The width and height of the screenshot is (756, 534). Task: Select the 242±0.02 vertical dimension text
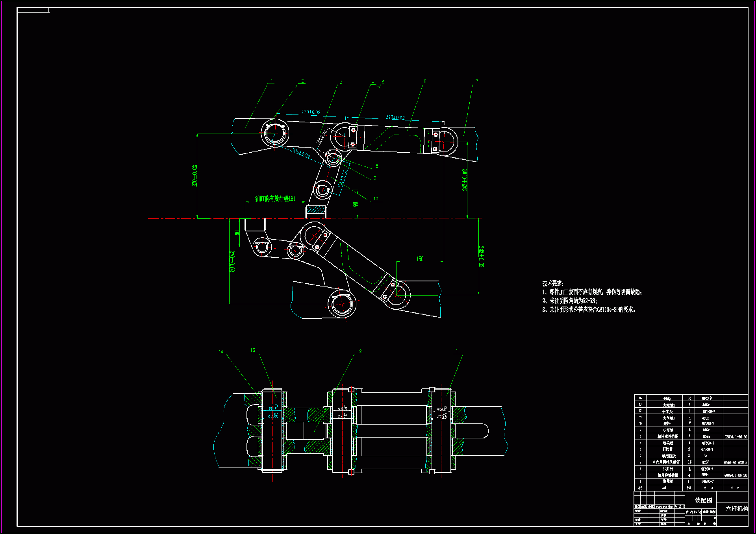click(x=465, y=180)
